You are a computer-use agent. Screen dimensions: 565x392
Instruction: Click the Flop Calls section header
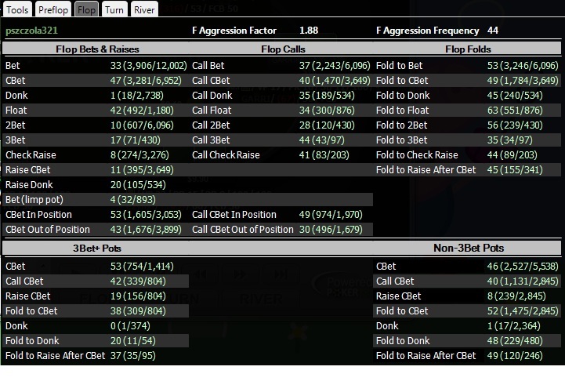283,49
